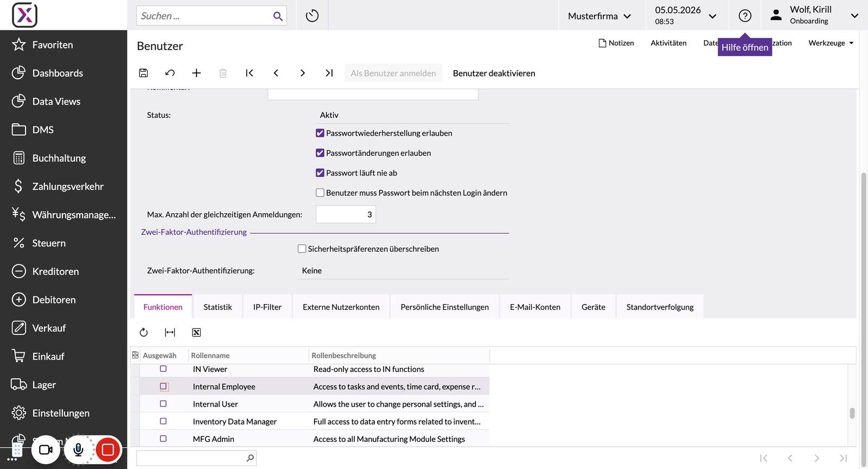Open the IP-Filter tab
Viewport: 868px width, 469px height.
pyautogui.click(x=267, y=307)
